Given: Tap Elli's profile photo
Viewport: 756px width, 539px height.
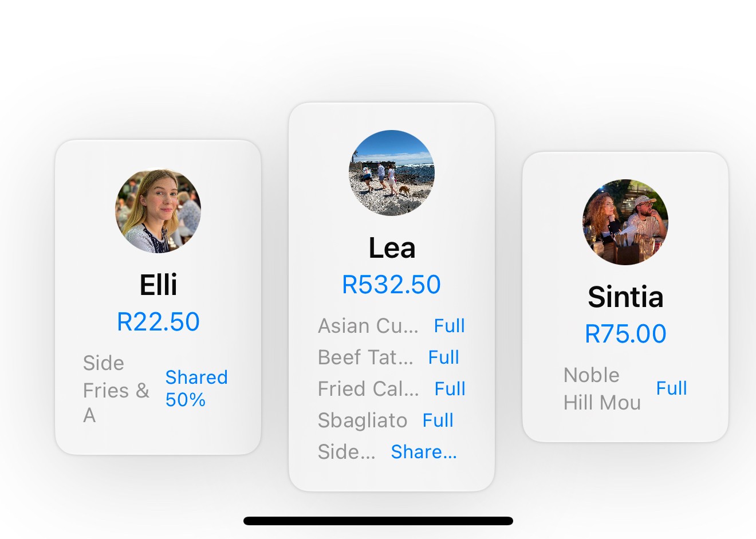Looking at the screenshot, I should [x=158, y=211].
